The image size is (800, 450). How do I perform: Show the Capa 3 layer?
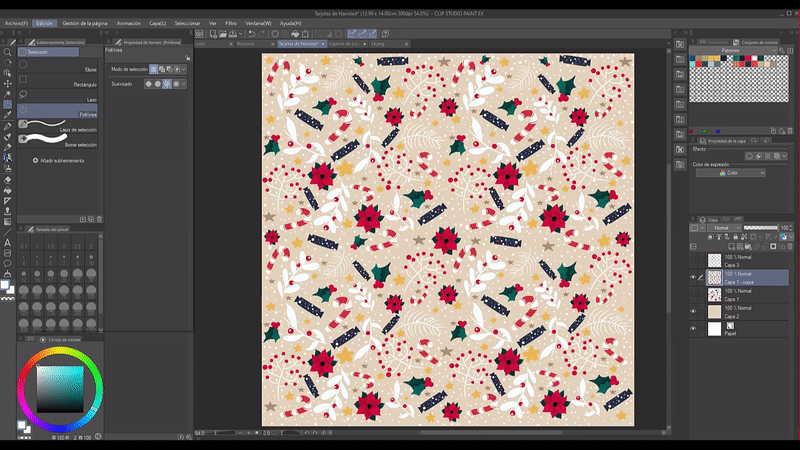pyautogui.click(x=693, y=259)
